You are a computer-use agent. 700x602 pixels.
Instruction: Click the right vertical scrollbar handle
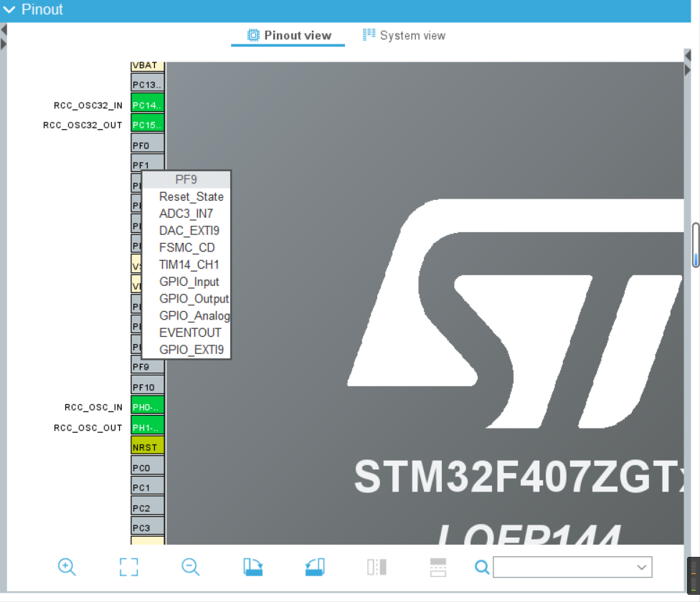coord(696,245)
